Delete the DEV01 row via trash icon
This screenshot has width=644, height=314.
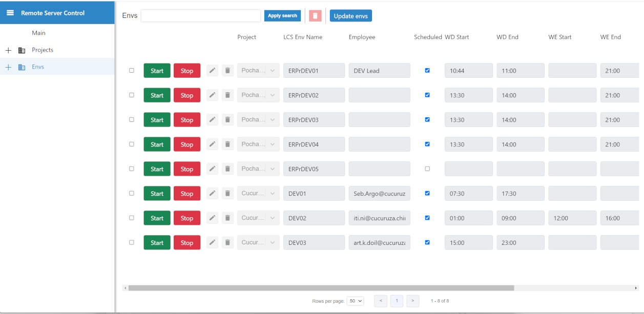tap(227, 194)
